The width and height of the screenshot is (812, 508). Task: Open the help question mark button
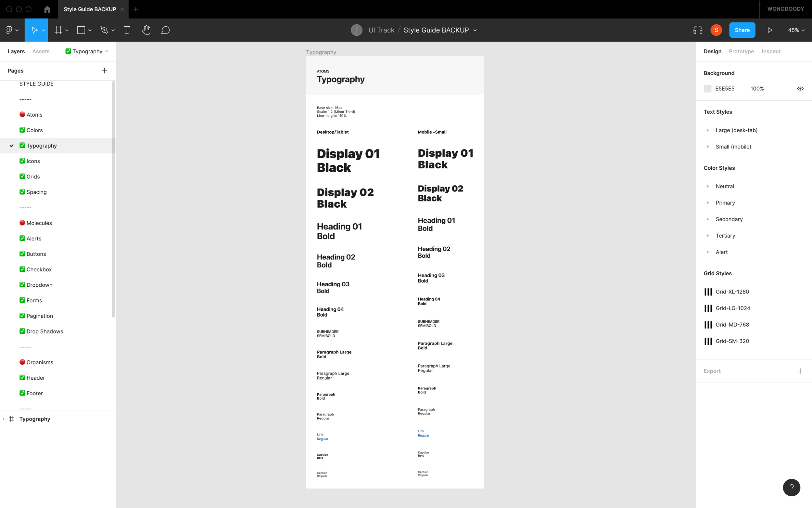coord(791,488)
